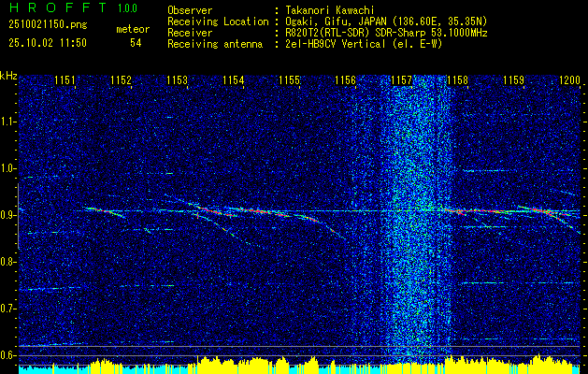Click the 1.1 kHz frequency label
Screen dimensions: 588x374
coord(7,122)
